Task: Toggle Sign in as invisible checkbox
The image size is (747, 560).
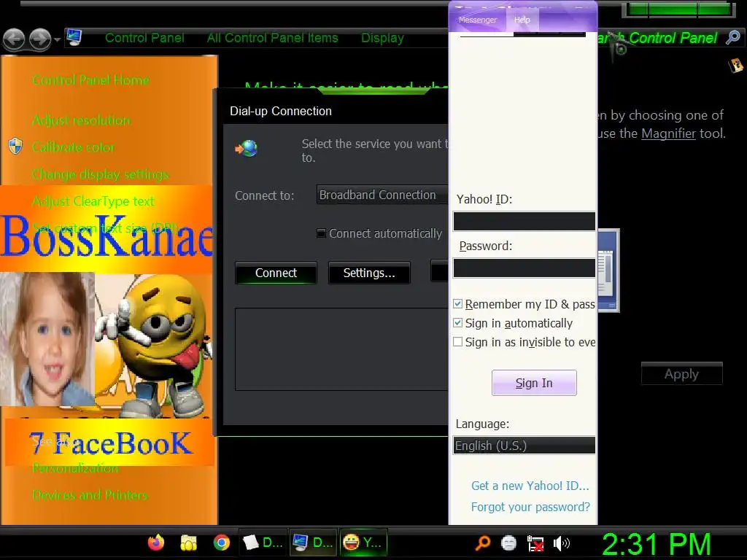Action: click(458, 342)
